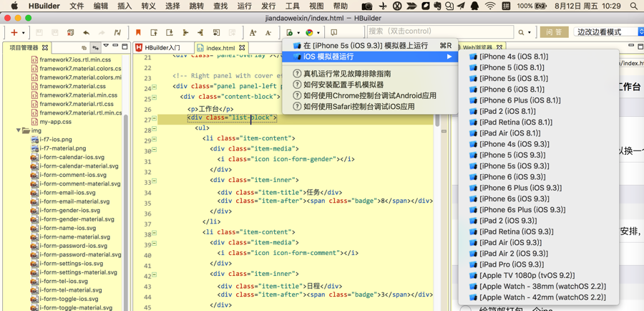The height and width of the screenshot is (311, 644).
Task: Fold code at line 38
Action: tap(155, 234)
